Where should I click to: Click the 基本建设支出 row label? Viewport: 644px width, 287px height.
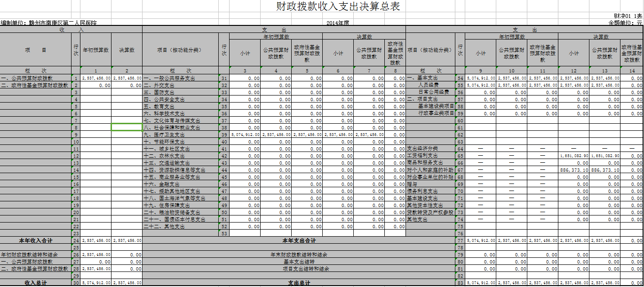(x=430, y=199)
